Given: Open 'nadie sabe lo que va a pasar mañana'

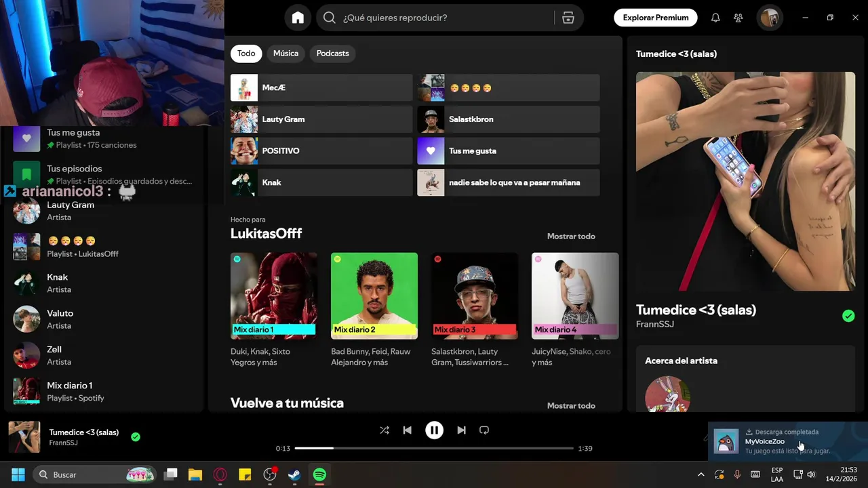Looking at the screenshot, I should 509,182.
